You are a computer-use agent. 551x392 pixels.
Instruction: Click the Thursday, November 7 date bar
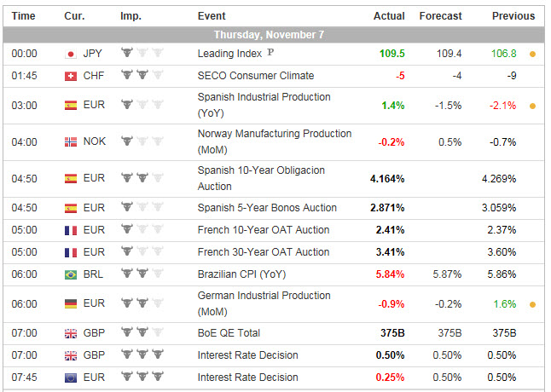275,35
